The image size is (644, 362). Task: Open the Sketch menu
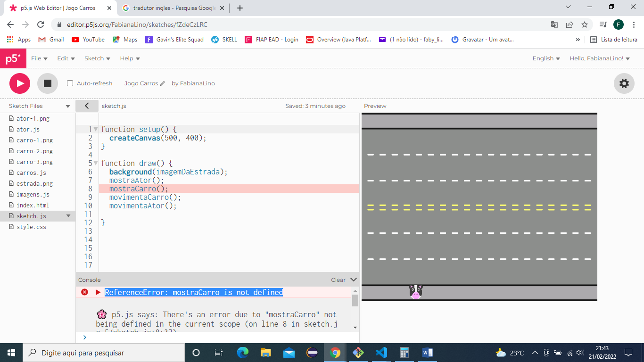point(97,58)
